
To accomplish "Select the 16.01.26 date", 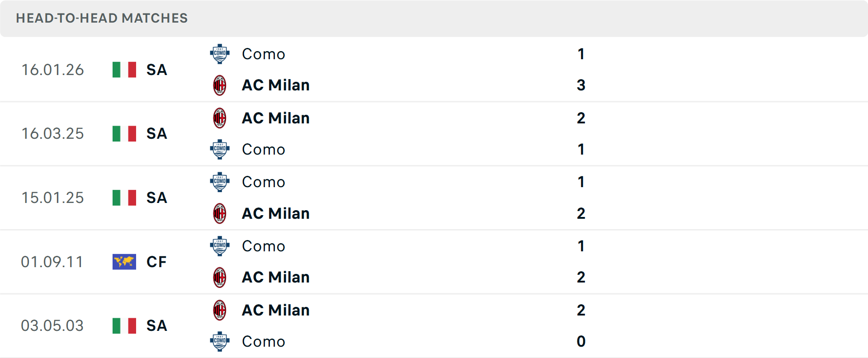I will pos(52,70).
